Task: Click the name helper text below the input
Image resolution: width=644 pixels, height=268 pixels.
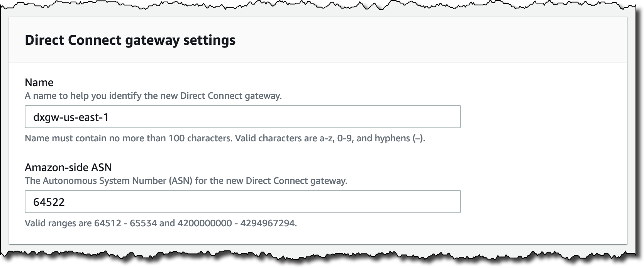Action: [x=225, y=138]
